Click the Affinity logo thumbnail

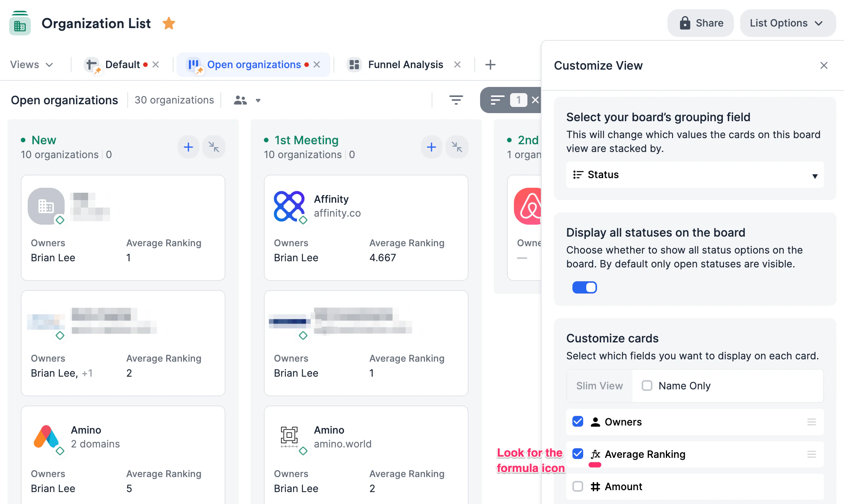click(289, 206)
